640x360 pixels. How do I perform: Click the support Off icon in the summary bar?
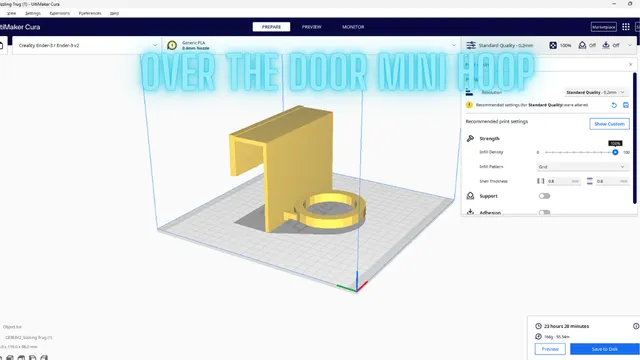click(582, 45)
